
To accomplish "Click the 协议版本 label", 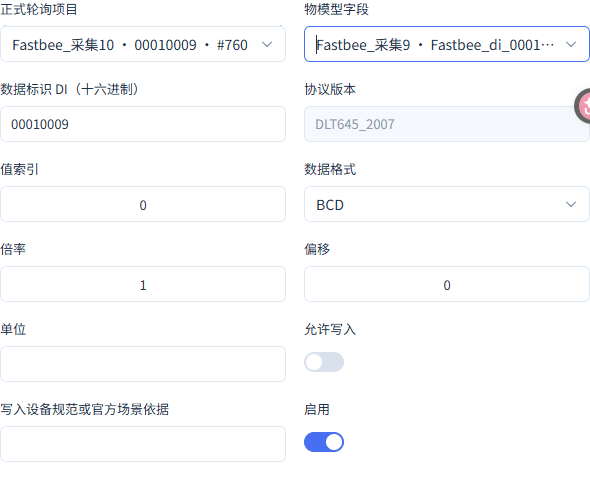I will tap(330, 90).
